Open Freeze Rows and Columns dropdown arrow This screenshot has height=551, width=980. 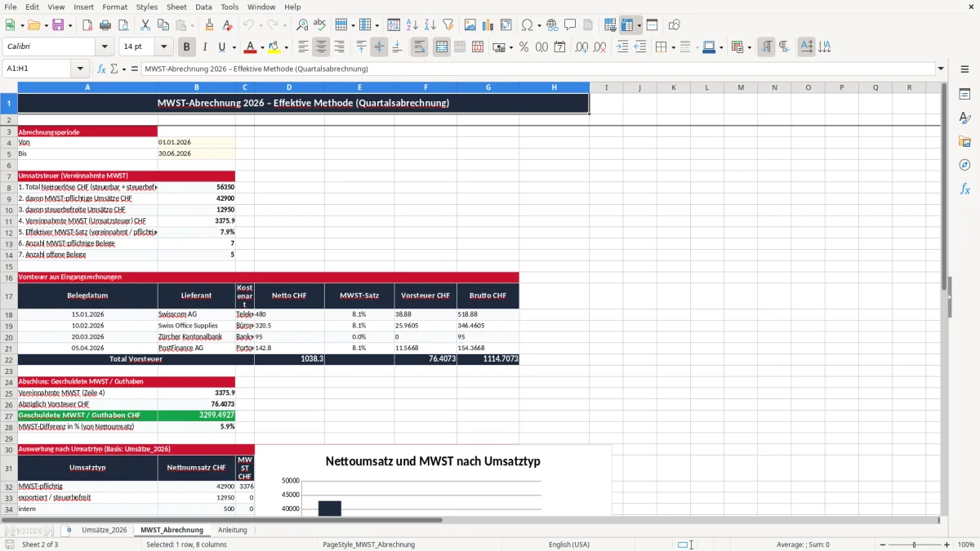pyautogui.click(x=639, y=25)
